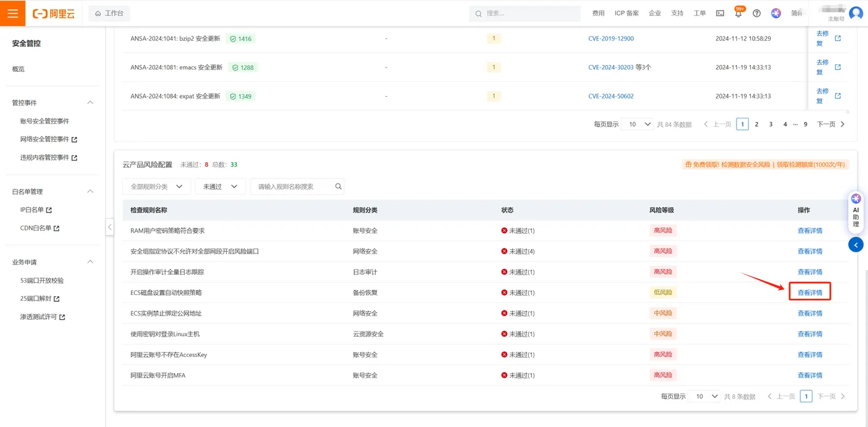The image size is (868, 427).
Task: Open the 支持 menu
Action: [677, 13]
